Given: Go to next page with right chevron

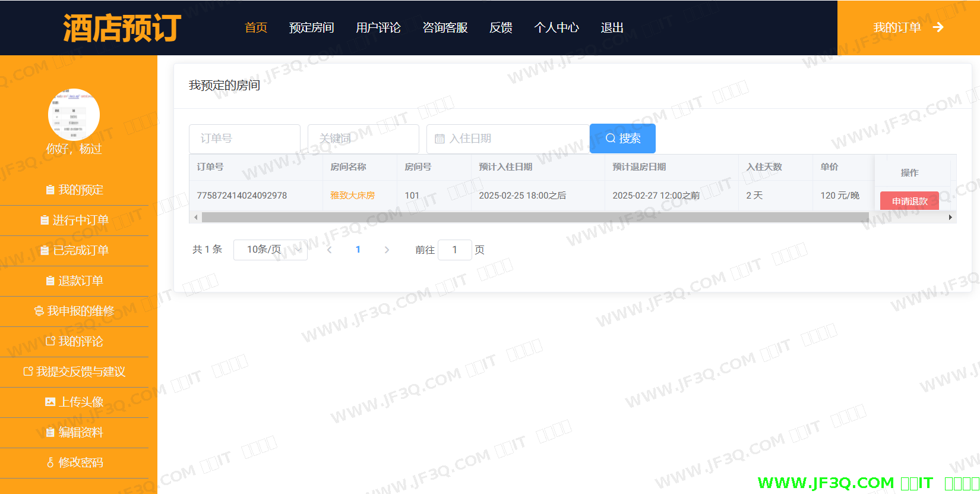Looking at the screenshot, I should pyautogui.click(x=387, y=250).
